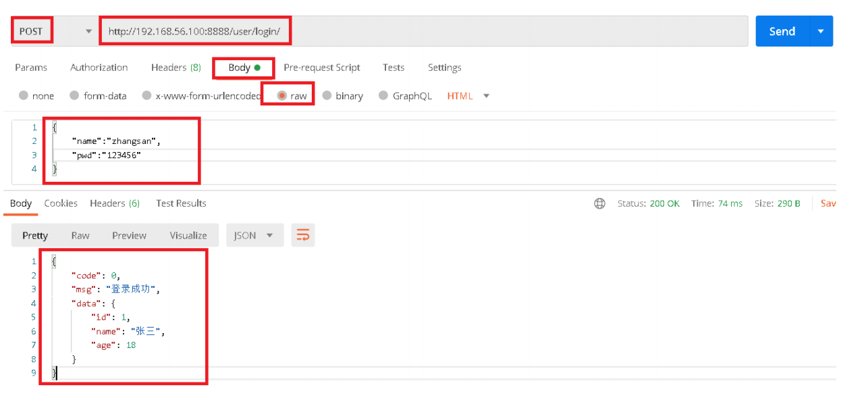Click the Beautify/format response icon

coord(302,235)
